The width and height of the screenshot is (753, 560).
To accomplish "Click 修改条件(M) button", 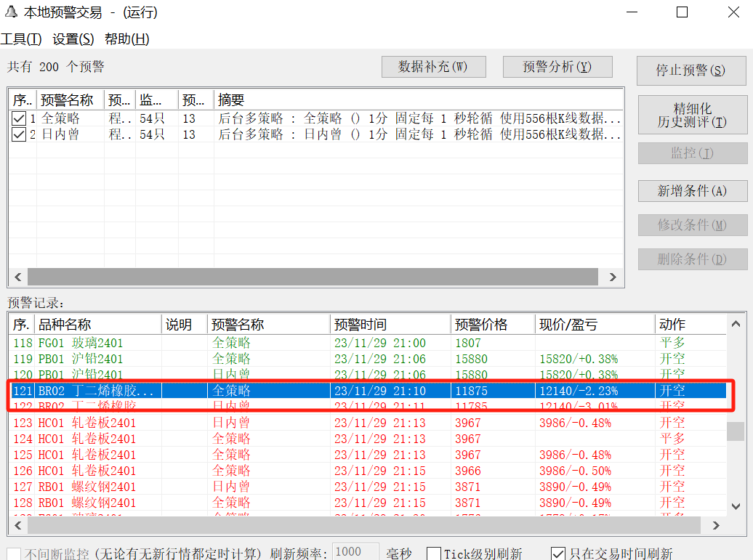I will pyautogui.click(x=693, y=225).
